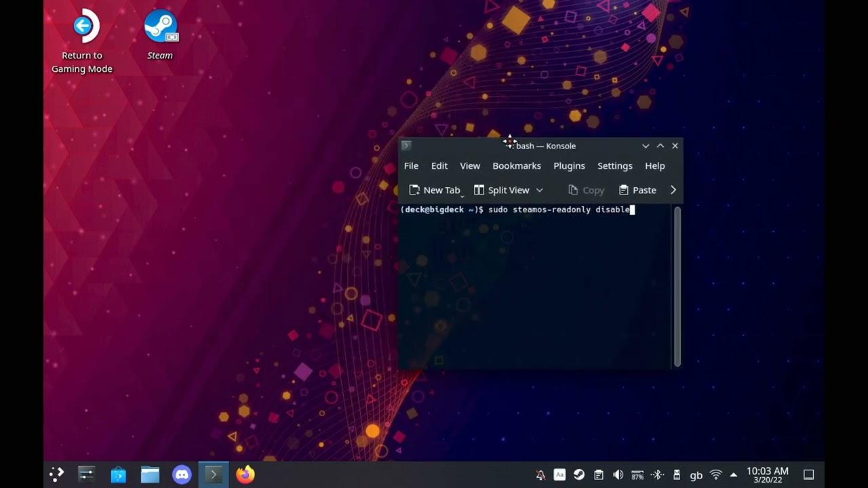Open the application launcher in taskbar
The image size is (868, 488).
coord(57,474)
